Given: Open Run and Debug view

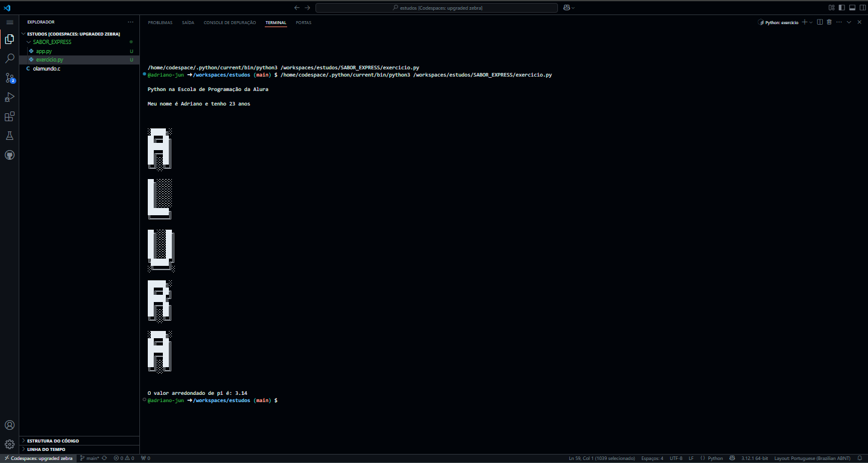Looking at the screenshot, I should point(9,97).
